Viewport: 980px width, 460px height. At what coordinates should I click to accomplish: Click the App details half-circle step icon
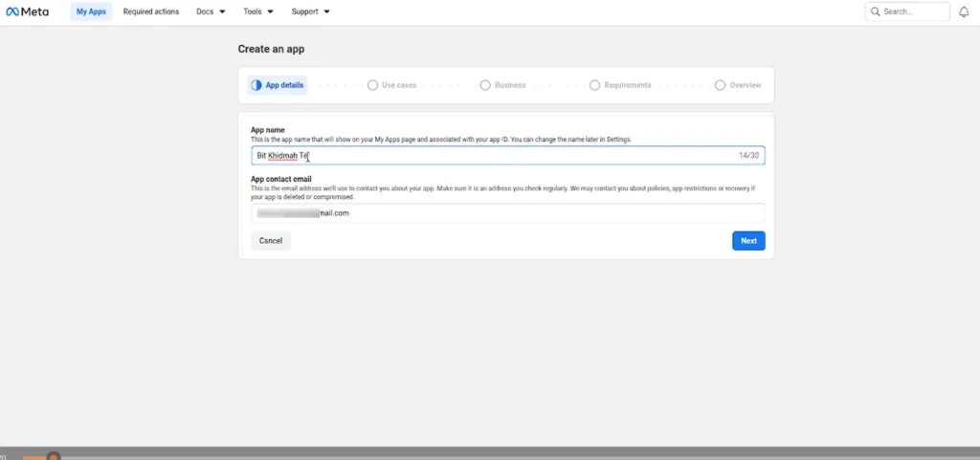coord(256,85)
